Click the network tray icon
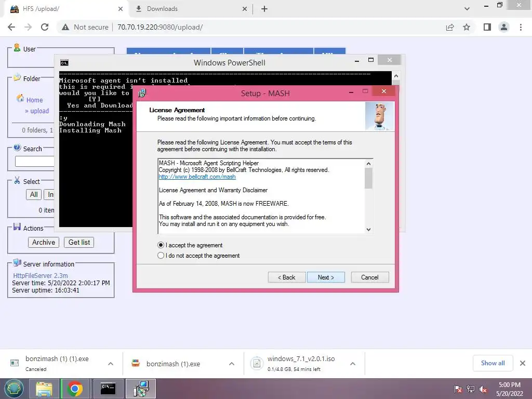This screenshot has height=399, width=532. pyautogui.click(x=471, y=389)
